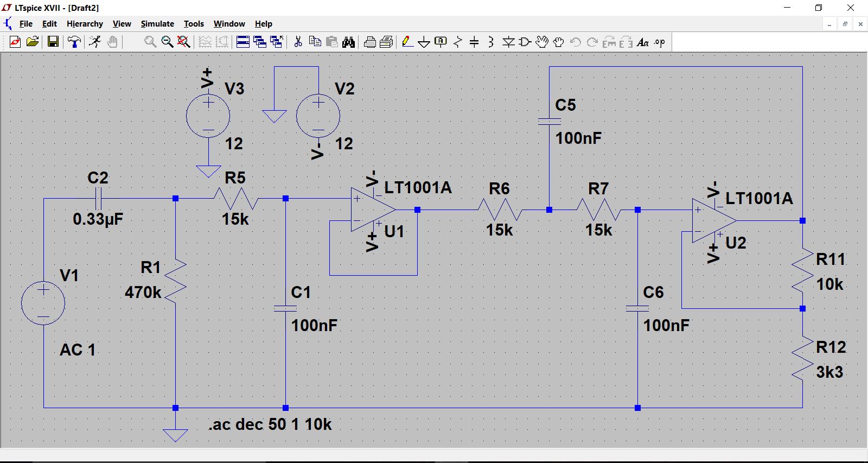This screenshot has height=463, width=868.
Task: Click the Paste clipboard icon
Action: click(x=332, y=42)
